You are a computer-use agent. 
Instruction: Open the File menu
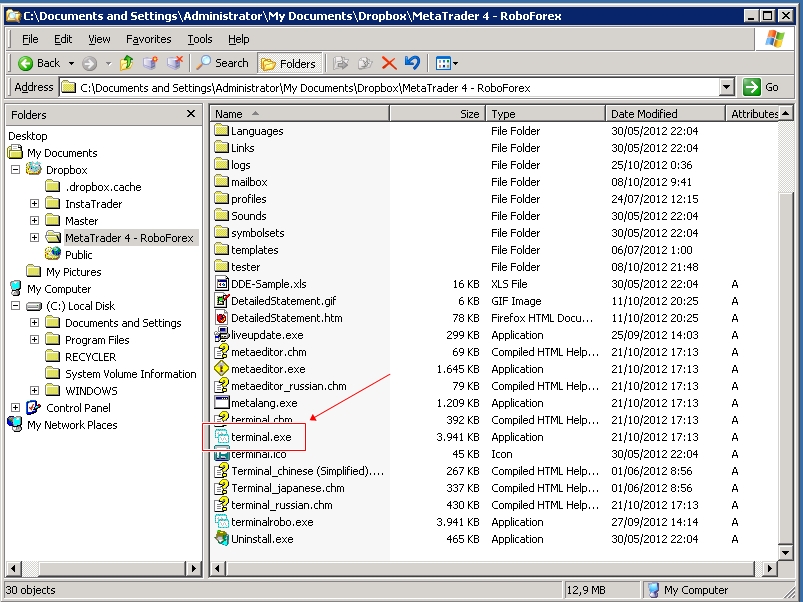pos(30,39)
